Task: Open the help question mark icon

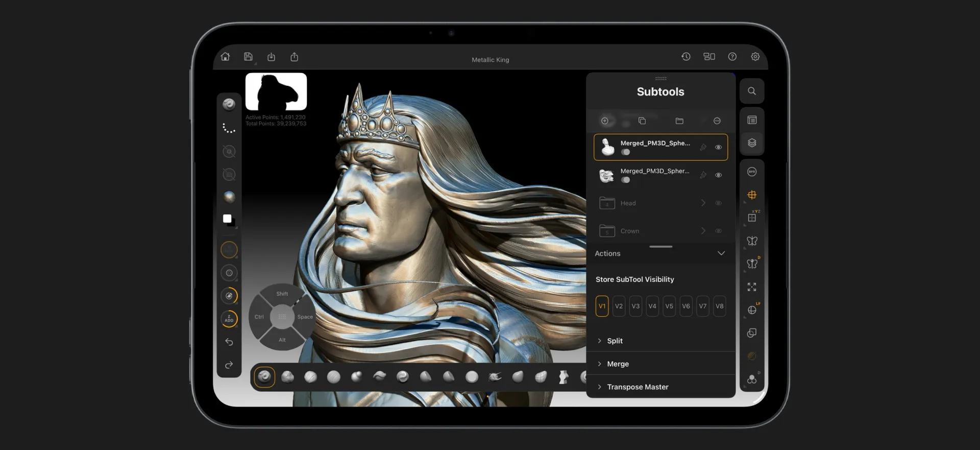Action: tap(732, 57)
